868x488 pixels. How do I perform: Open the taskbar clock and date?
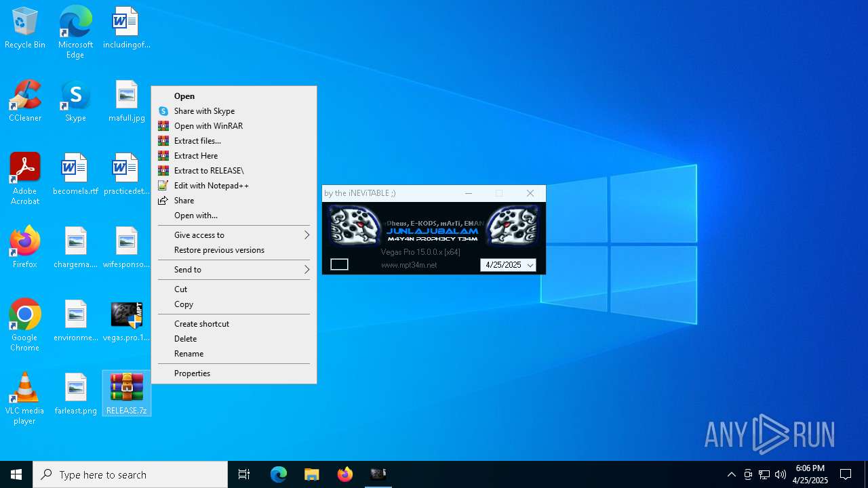(810, 474)
